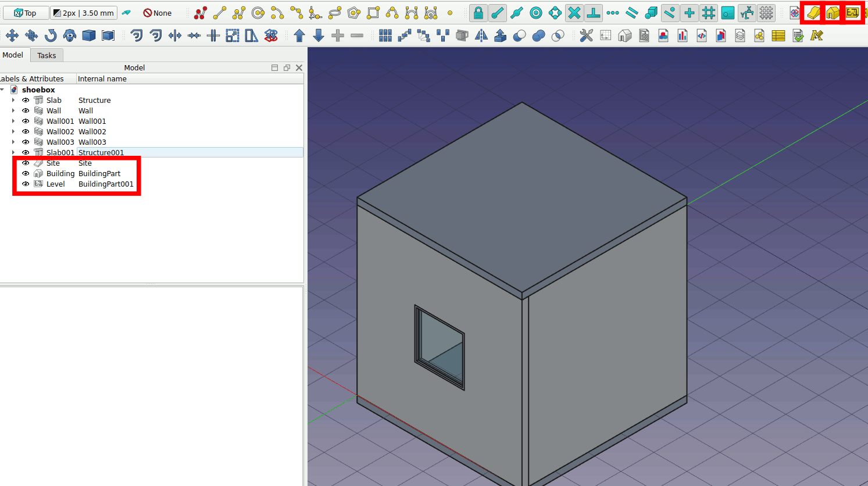Select the Draft Line tool
This screenshot has height=486, width=868.
220,13
